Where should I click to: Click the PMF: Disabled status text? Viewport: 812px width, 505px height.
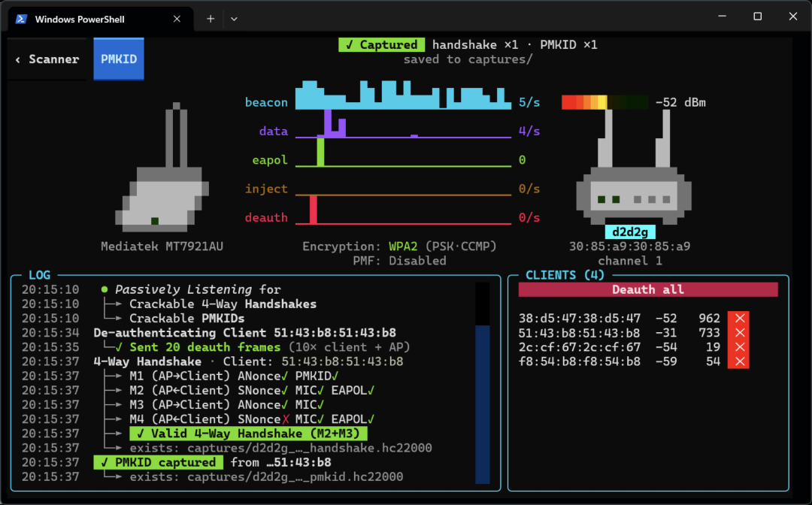tap(400, 261)
